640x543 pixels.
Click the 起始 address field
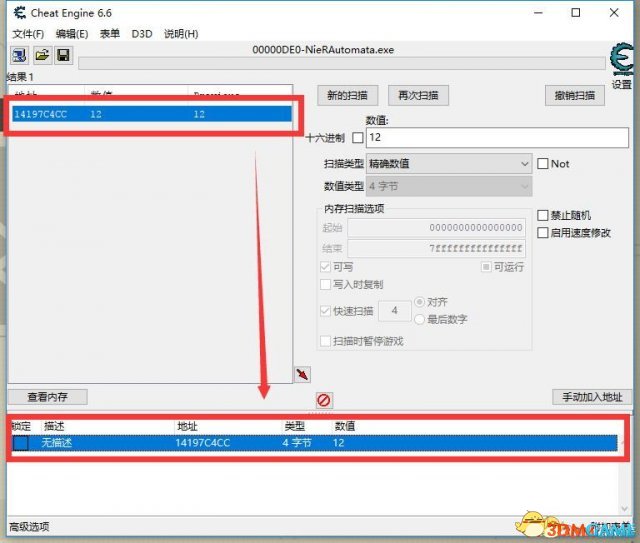coord(436,228)
